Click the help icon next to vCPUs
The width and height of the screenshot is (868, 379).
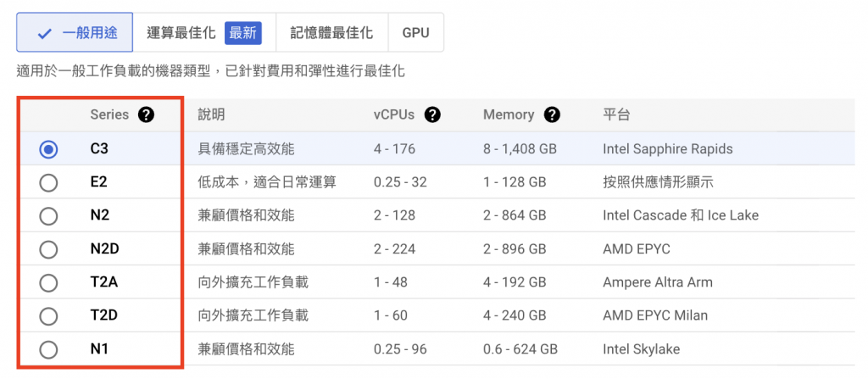(x=433, y=114)
